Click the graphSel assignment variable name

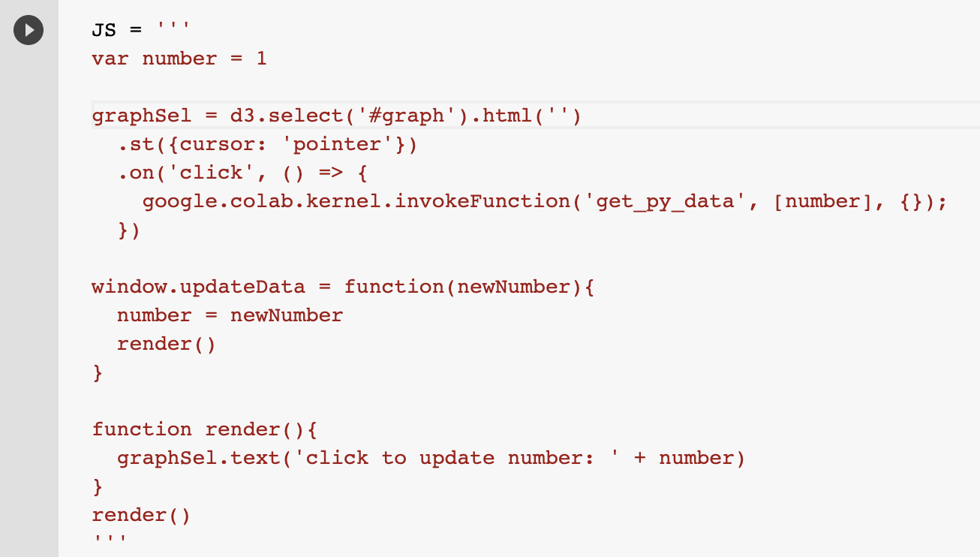pos(142,116)
